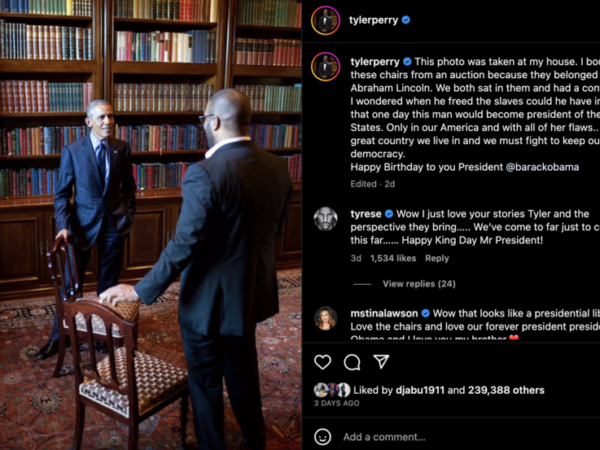Open the mstinalawson username link
Image resolution: width=600 pixels, height=450 pixels.
(384, 313)
